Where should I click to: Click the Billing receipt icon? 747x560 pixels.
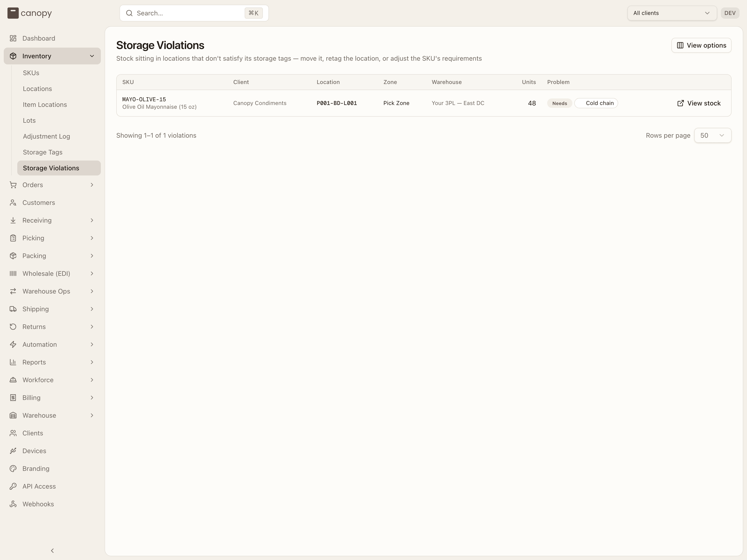pos(13,398)
